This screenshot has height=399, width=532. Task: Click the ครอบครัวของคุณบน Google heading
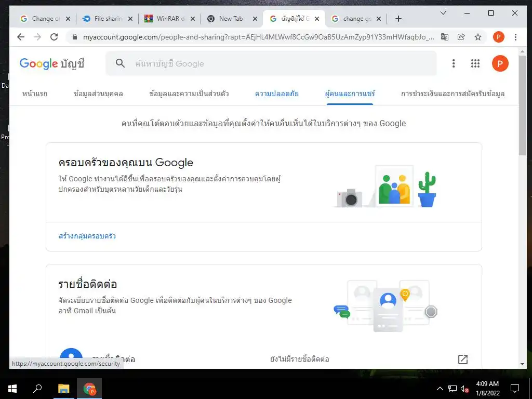pyautogui.click(x=126, y=163)
